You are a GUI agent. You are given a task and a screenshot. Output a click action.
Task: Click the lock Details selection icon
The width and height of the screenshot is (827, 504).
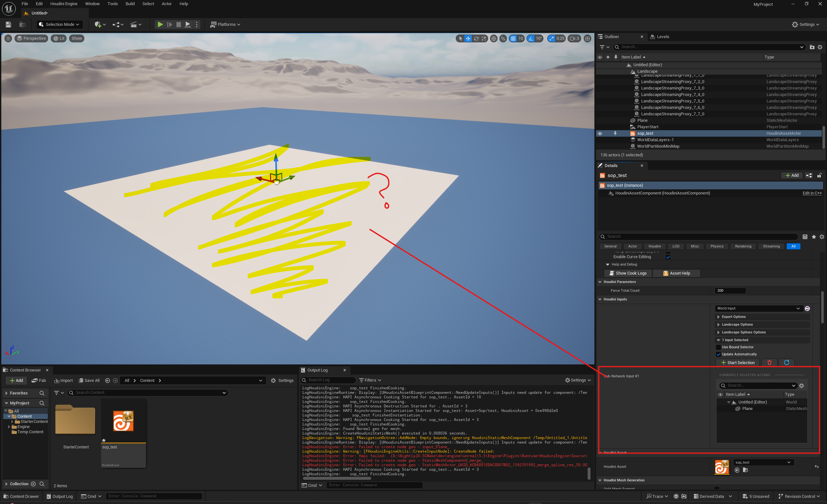click(819, 175)
